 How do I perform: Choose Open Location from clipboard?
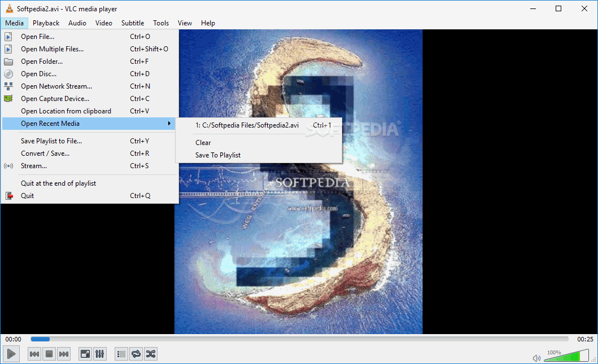pyautogui.click(x=90, y=111)
